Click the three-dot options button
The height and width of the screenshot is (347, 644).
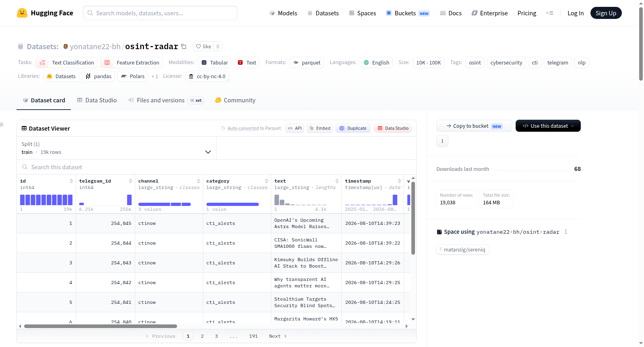442,141
